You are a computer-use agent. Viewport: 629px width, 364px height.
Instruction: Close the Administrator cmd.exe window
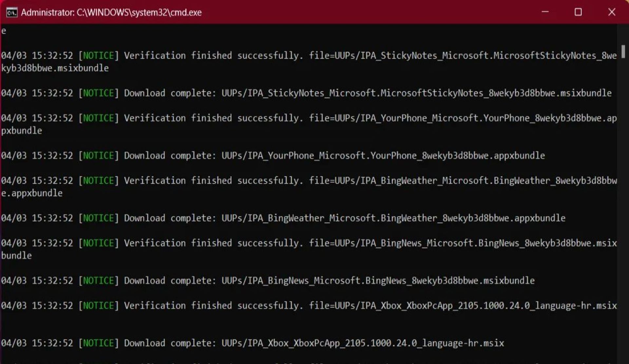612,12
